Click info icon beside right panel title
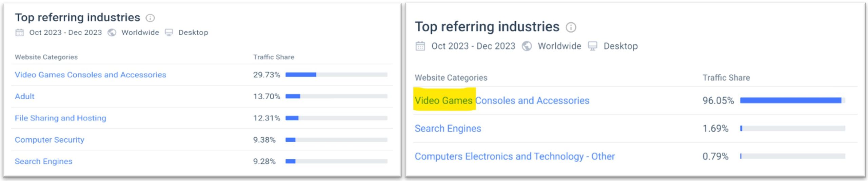This screenshot has height=181, width=868. pyautogui.click(x=571, y=27)
